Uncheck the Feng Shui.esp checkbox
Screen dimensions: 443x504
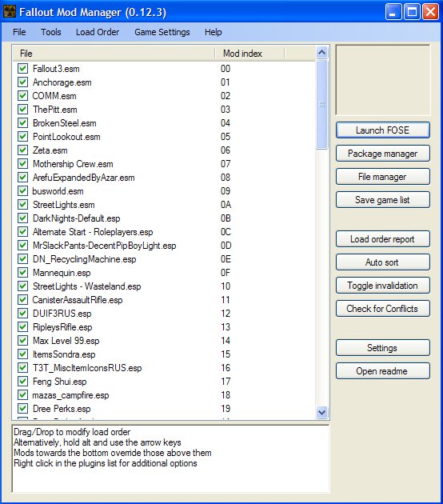[22, 382]
